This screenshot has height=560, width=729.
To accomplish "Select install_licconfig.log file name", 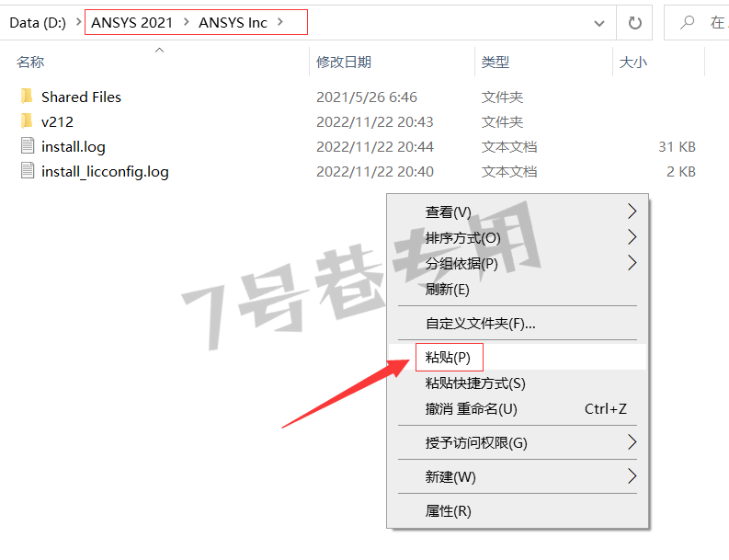I will [105, 172].
